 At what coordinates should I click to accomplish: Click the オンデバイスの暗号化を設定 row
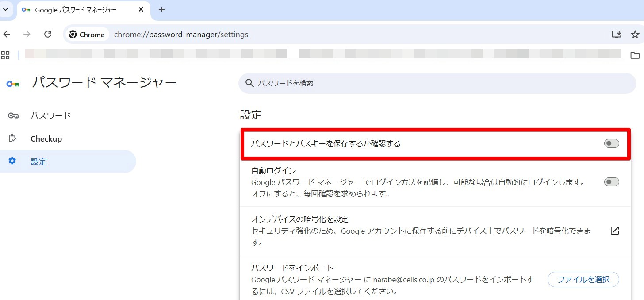pyautogui.click(x=435, y=231)
